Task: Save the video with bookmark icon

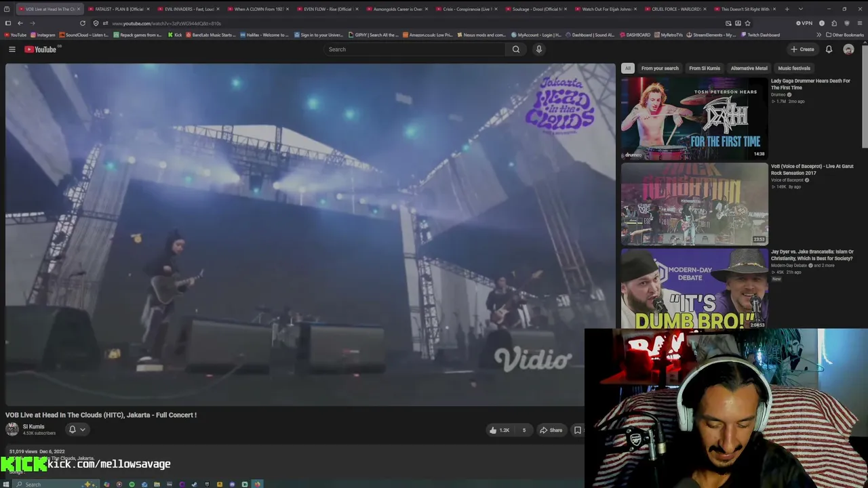Action: pos(578,430)
